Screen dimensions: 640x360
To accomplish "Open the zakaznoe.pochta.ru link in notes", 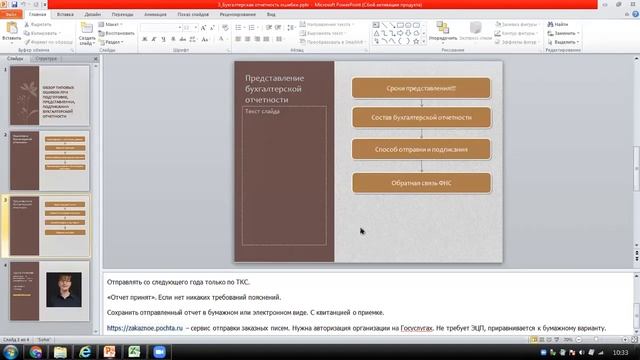I will click(145, 328).
